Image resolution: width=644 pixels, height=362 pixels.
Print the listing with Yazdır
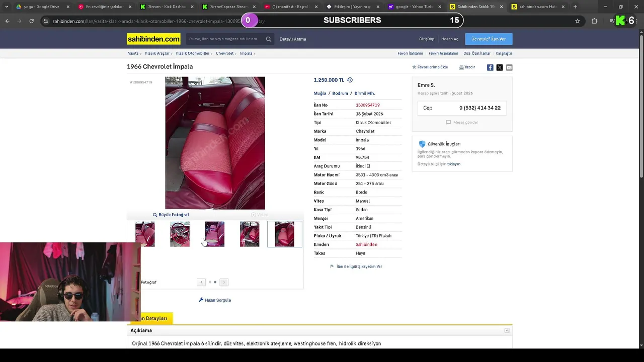(467, 67)
